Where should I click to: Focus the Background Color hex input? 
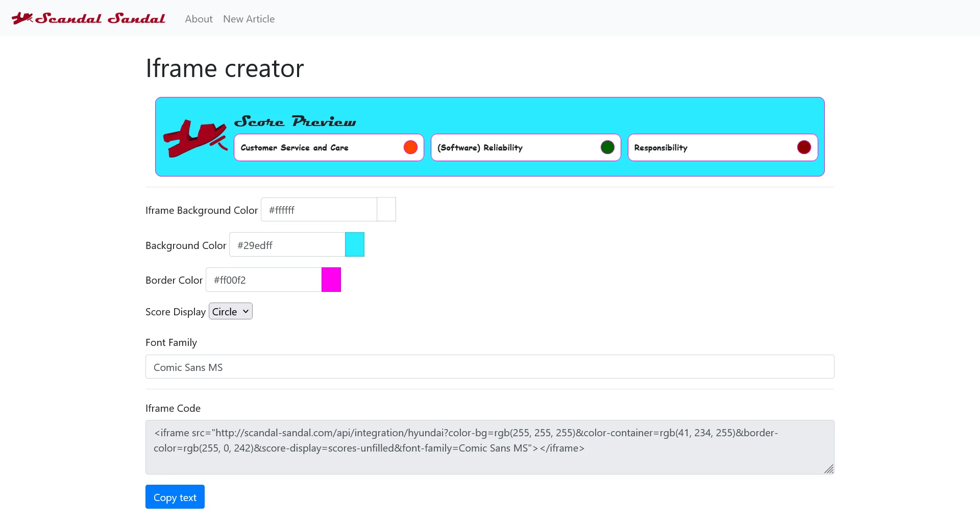(x=287, y=245)
